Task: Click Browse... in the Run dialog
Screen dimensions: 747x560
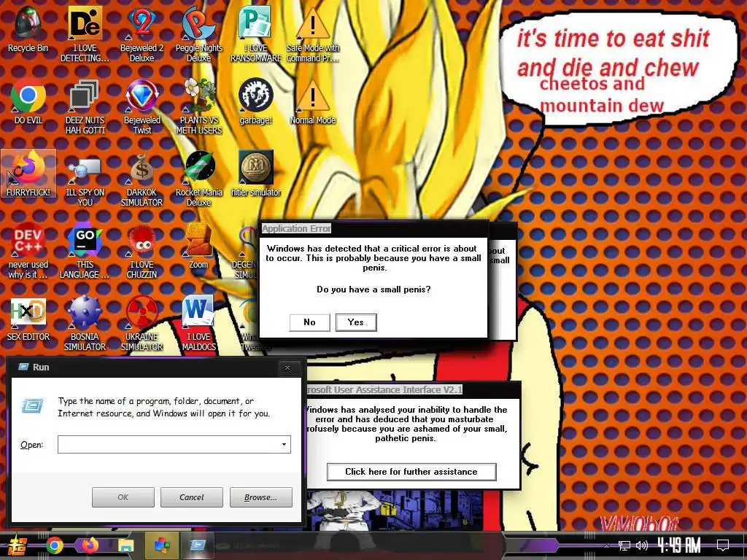Action: pyautogui.click(x=260, y=497)
